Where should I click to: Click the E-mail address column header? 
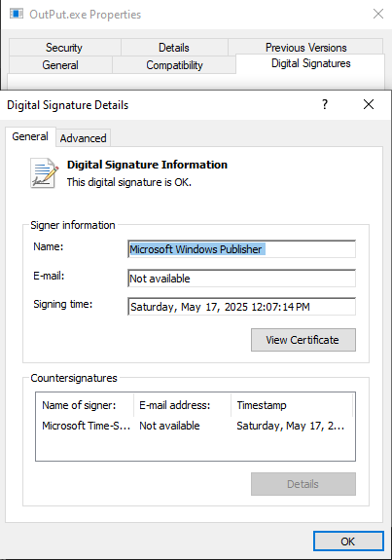pos(182,405)
